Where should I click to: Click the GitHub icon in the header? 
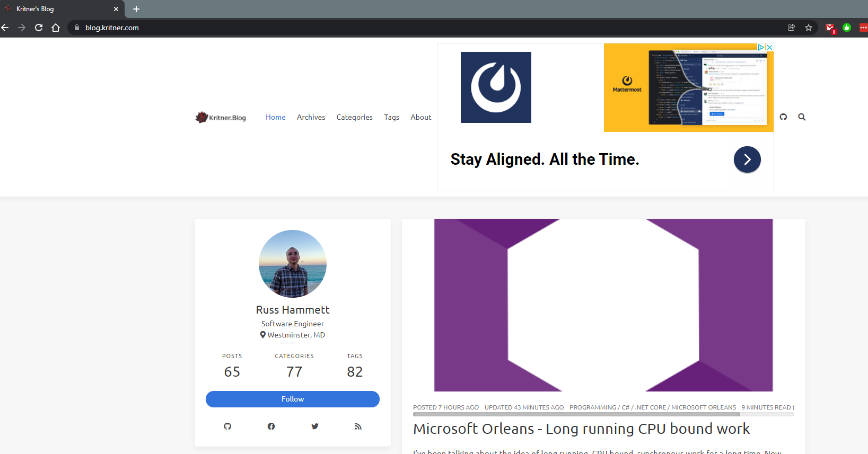click(x=783, y=117)
